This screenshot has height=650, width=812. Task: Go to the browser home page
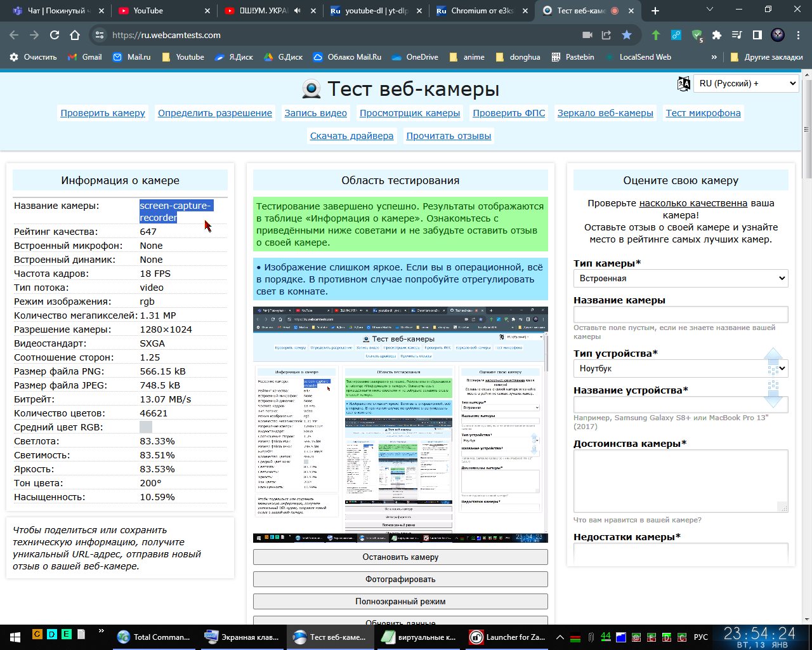click(x=75, y=35)
